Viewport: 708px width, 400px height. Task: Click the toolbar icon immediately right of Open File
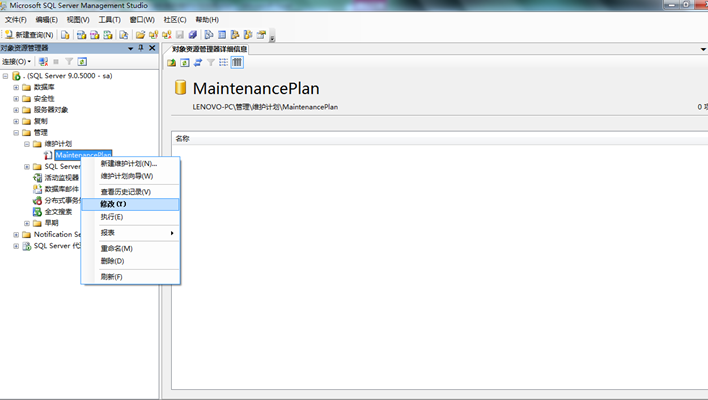(x=154, y=35)
